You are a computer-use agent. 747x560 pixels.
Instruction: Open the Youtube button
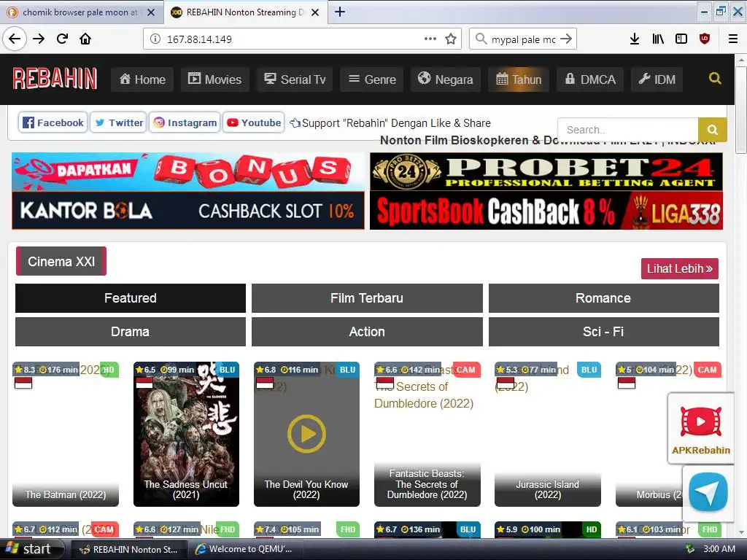click(253, 122)
